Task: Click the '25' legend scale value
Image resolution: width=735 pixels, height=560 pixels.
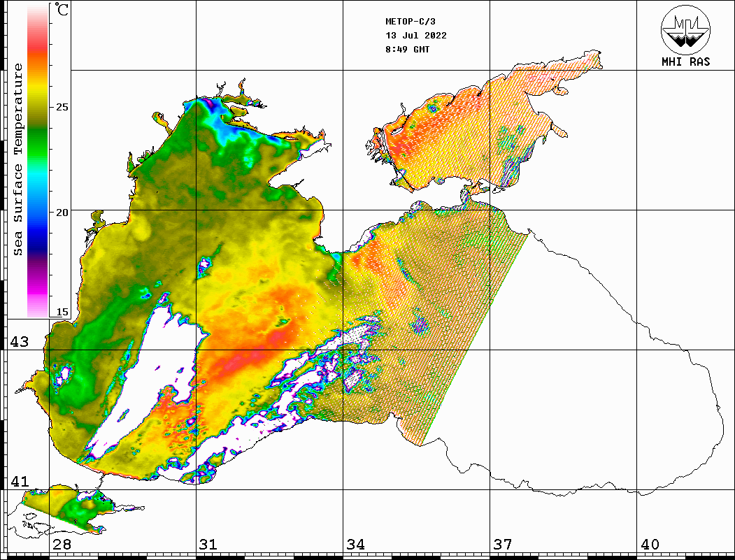Action: click(x=62, y=107)
